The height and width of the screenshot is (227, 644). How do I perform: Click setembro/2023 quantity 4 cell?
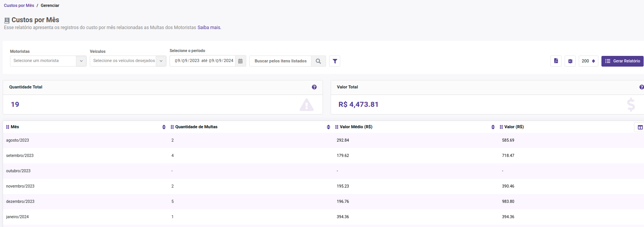pyautogui.click(x=173, y=156)
